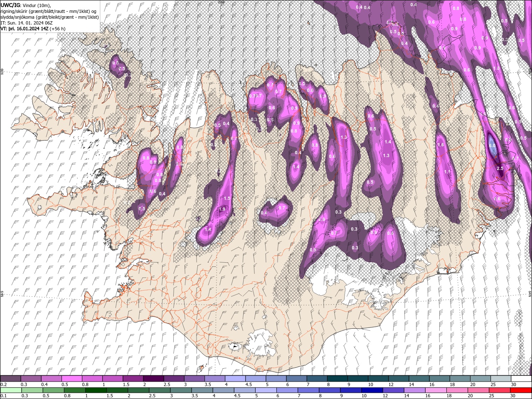Click the 1.0 value in the northeast band
Screen dimensions: 532x399
point(496,69)
